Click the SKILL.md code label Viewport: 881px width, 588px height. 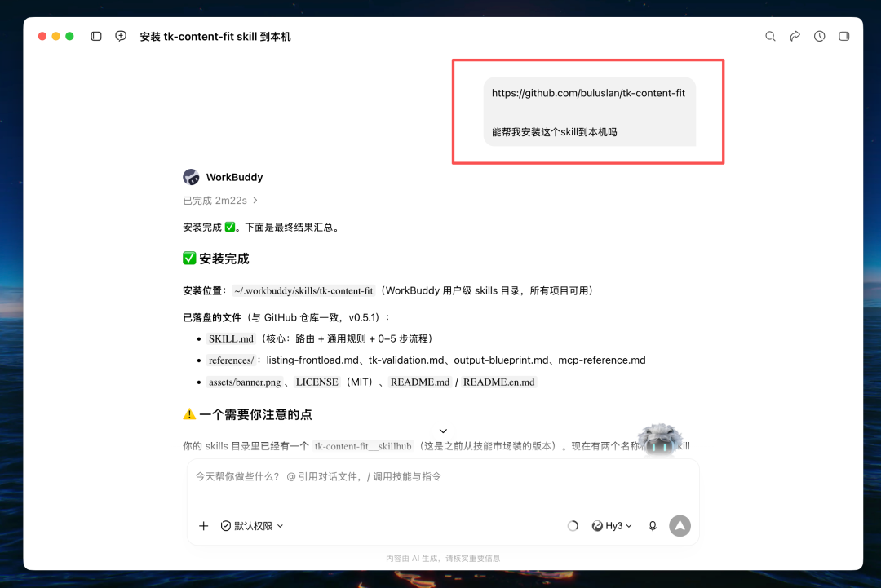point(231,338)
